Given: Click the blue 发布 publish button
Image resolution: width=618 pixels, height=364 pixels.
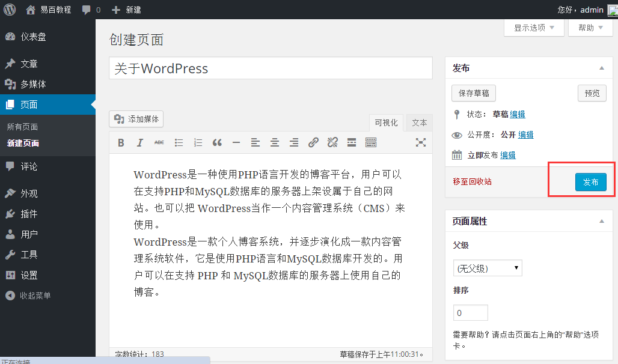Looking at the screenshot, I should pyautogui.click(x=591, y=182).
